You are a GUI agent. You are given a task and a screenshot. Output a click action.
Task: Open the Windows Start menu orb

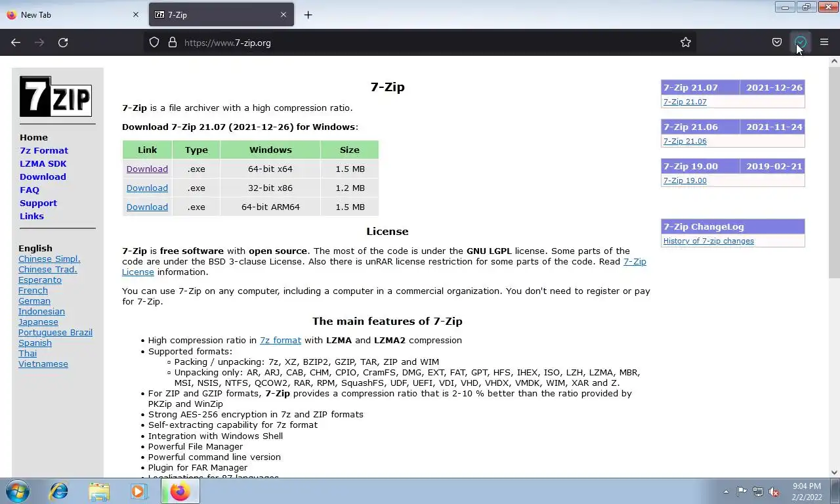[x=18, y=491]
